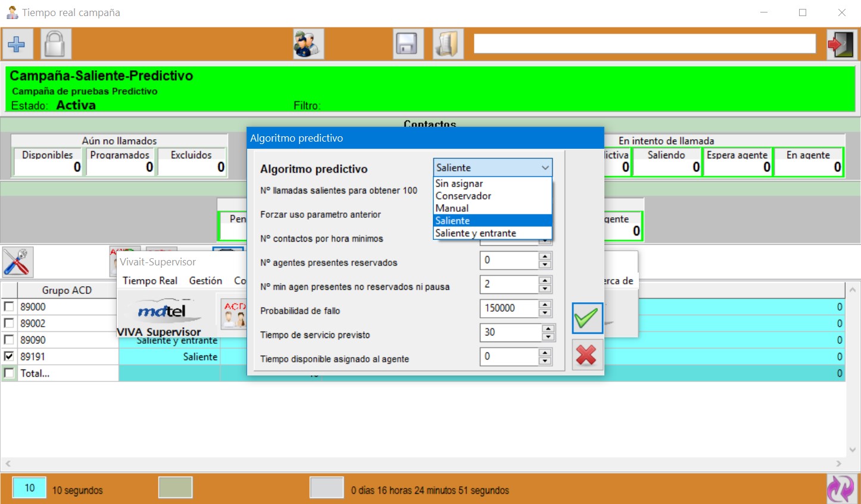Choose 'Saliente y entrante' option

tap(492, 233)
